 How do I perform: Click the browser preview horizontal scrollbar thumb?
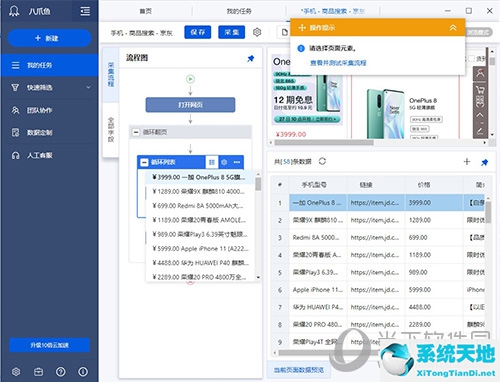coord(324,143)
